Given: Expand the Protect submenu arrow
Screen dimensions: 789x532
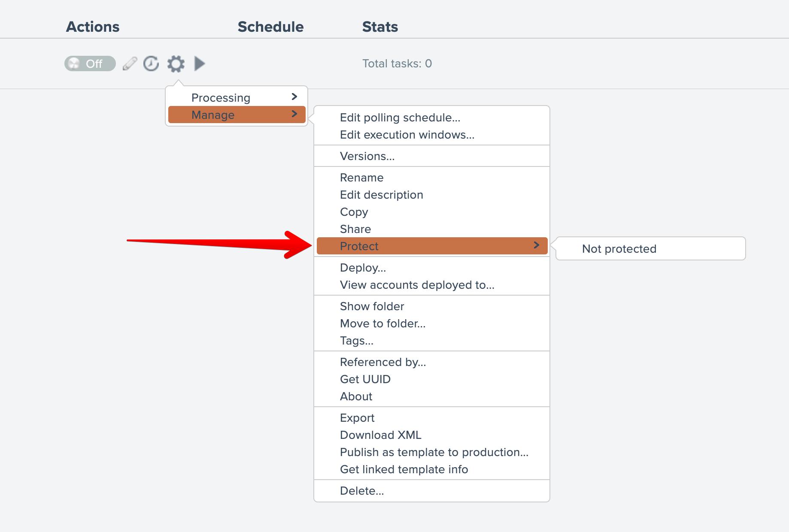Looking at the screenshot, I should [x=536, y=245].
